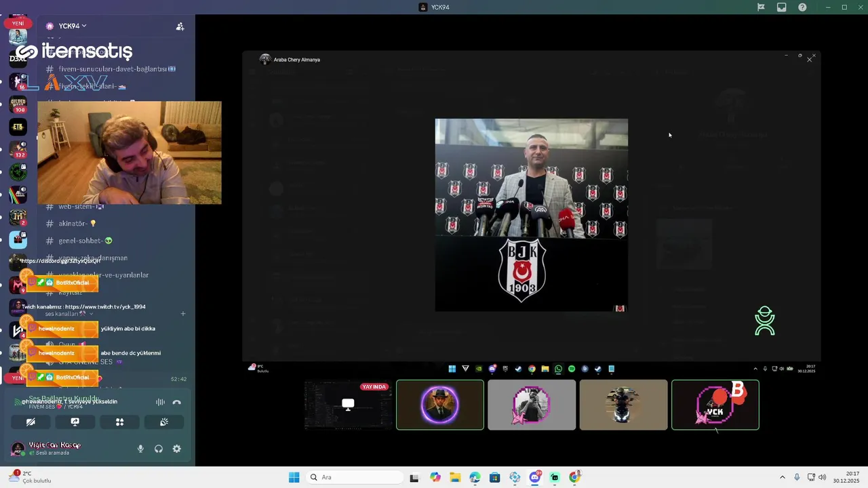Click the screen share button
Screen dimensions: 868x488
coord(75,422)
